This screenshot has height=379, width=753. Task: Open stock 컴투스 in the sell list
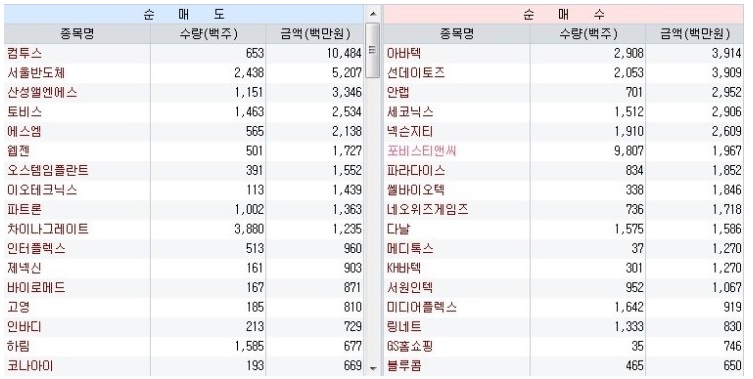24,53
